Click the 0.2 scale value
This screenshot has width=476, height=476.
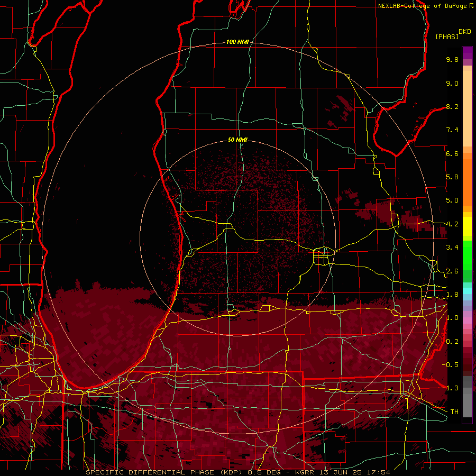click(x=452, y=342)
